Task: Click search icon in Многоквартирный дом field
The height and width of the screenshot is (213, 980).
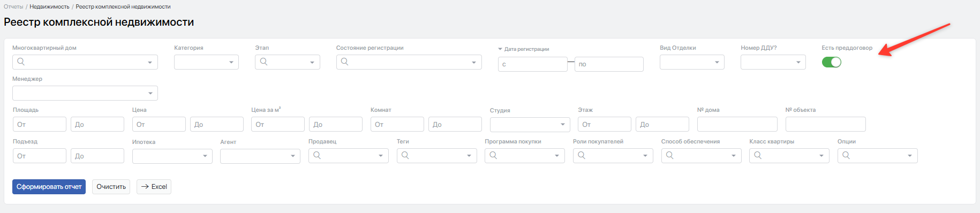Action: click(x=21, y=62)
